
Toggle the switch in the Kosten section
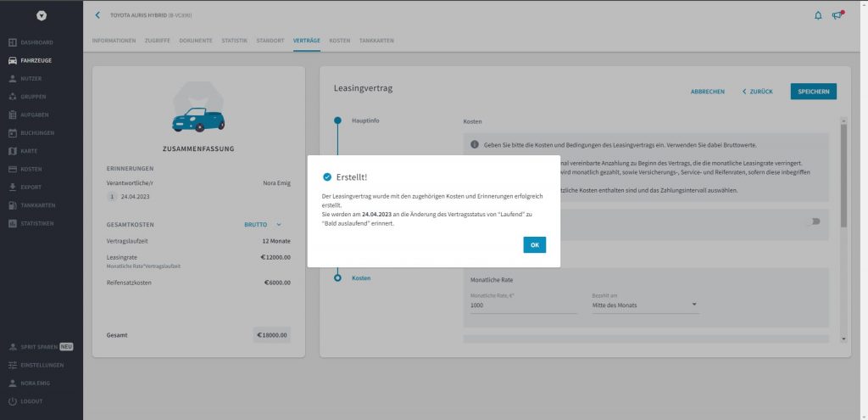pyautogui.click(x=814, y=221)
